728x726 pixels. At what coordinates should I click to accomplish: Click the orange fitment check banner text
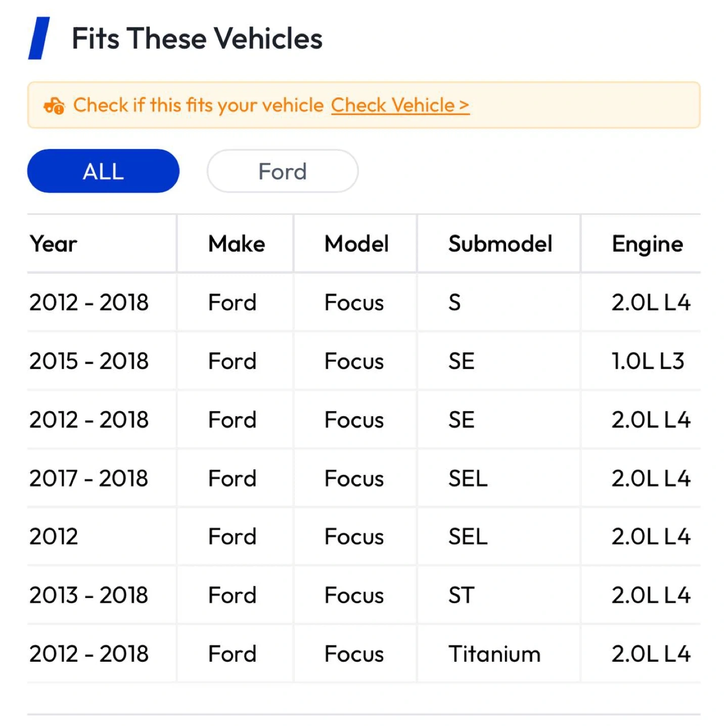(198, 105)
